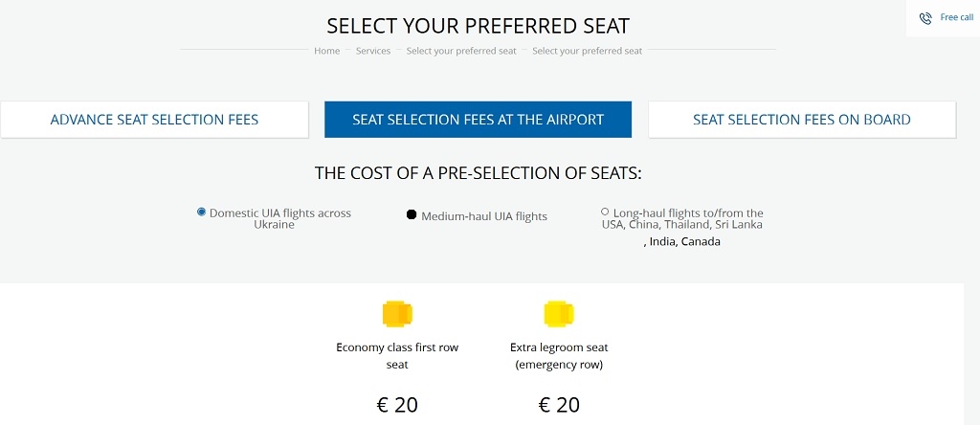Click the €20 price under extra legroom seat
The image size is (980, 425).
coord(559,405)
